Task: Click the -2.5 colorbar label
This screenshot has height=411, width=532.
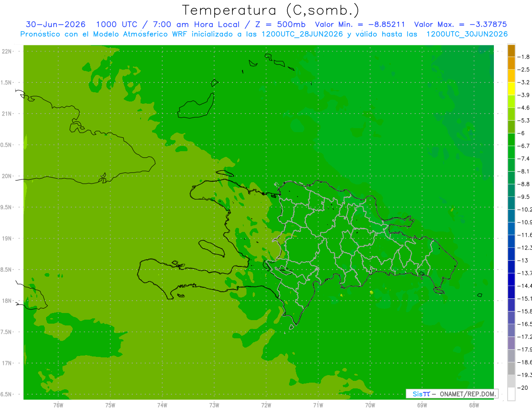Action: click(524, 70)
